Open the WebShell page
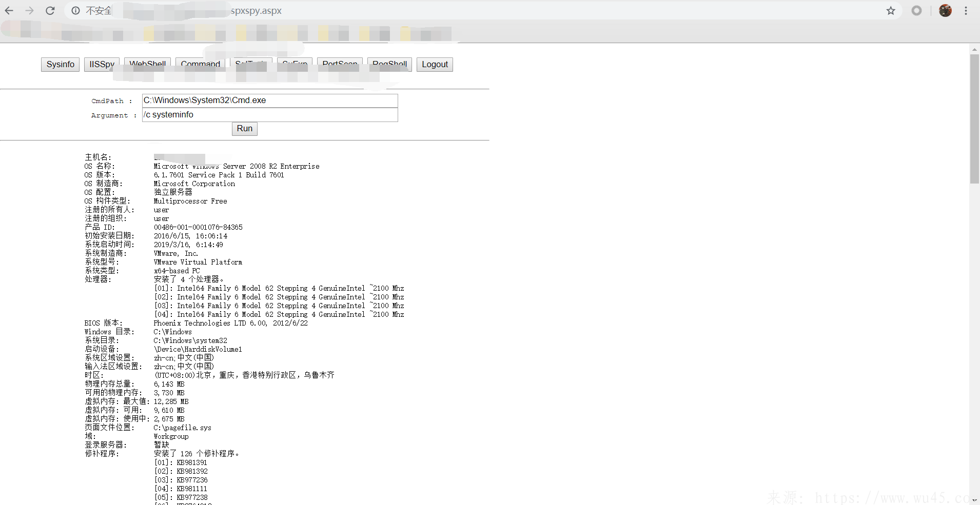This screenshot has width=980, height=505. coord(148,64)
